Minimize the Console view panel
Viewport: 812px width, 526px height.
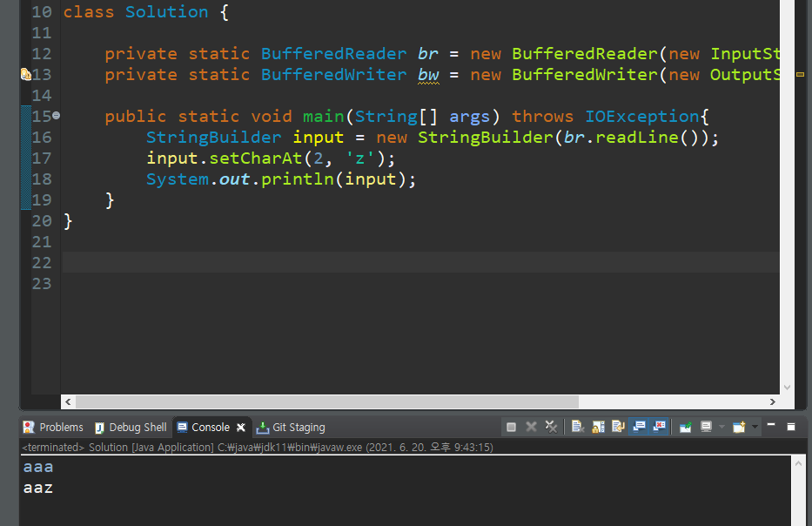[771, 426]
